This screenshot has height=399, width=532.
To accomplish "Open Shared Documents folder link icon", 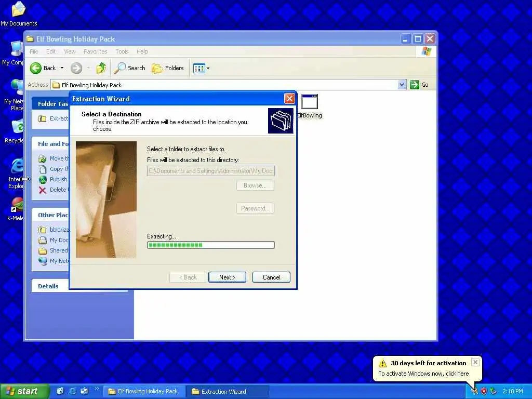I will click(x=42, y=251).
